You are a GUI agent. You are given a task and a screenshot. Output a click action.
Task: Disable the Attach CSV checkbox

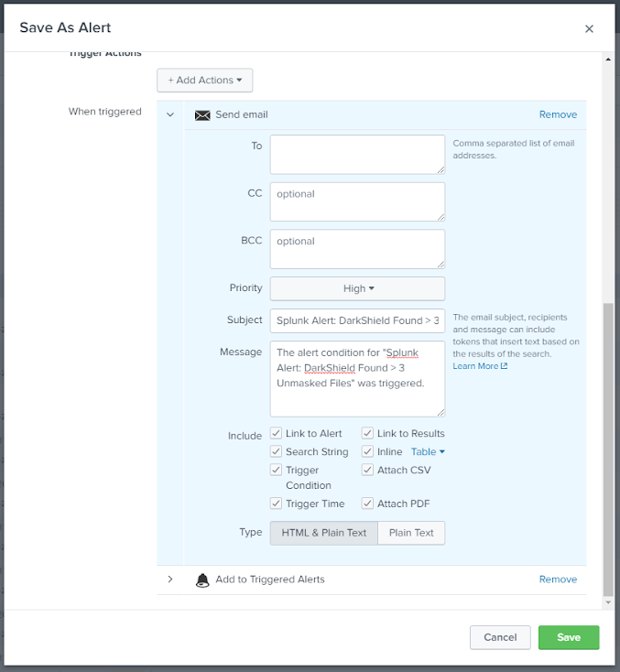point(367,470)
